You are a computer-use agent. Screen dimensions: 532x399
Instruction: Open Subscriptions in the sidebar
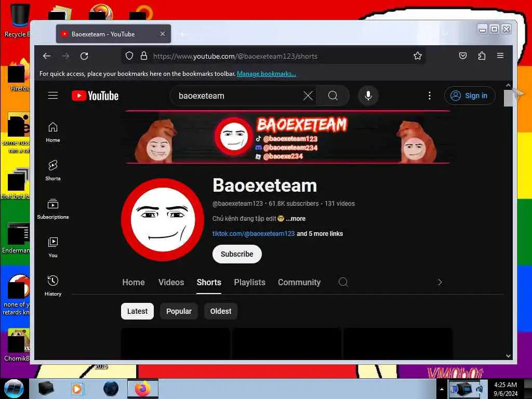(53, 209)
